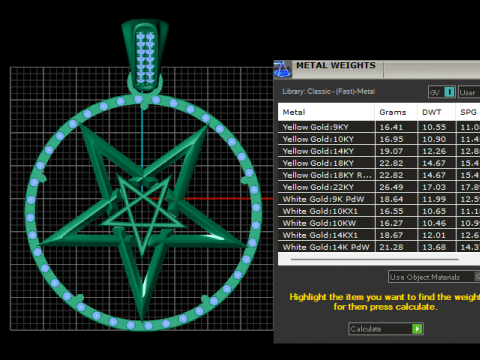Toggle the GV library switch
Viewport: 480px width, 360px height.
click(x=442, y=92)
